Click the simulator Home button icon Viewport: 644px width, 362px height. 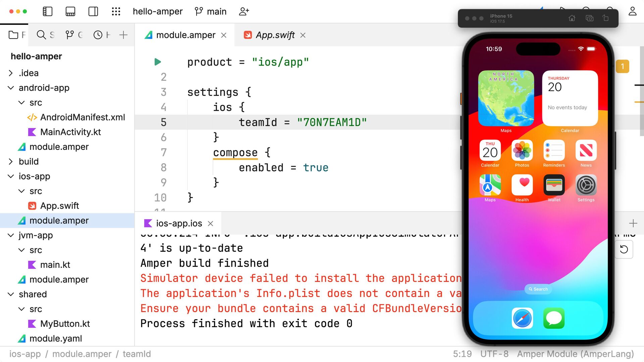click(572, 18)
